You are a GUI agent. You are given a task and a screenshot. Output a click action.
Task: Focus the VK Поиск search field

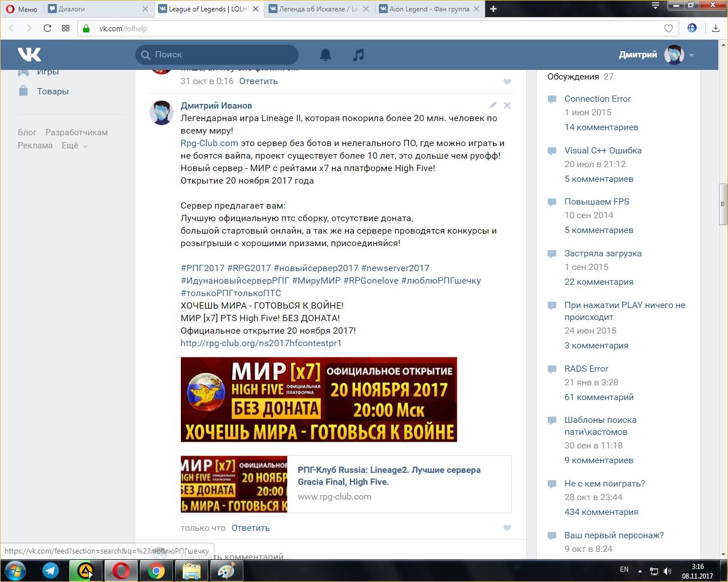point(217,55)
